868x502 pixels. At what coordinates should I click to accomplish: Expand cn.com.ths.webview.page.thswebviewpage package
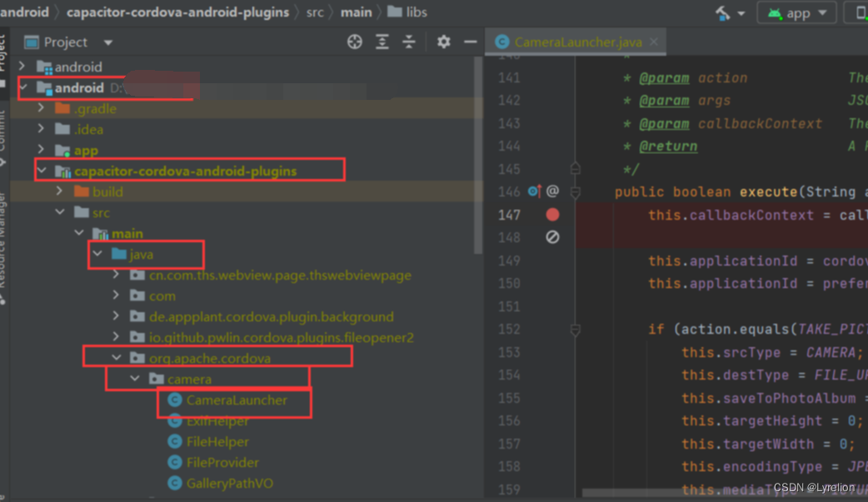tap(117, 275)
